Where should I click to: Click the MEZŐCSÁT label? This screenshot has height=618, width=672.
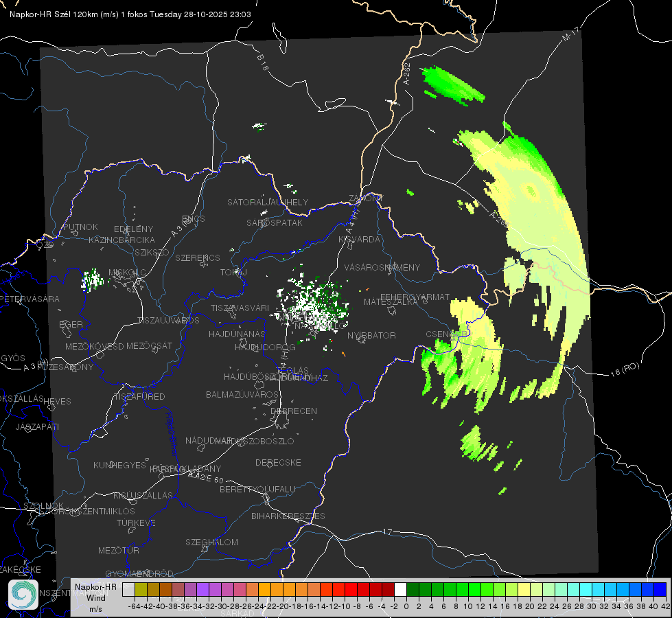[x=149, y=345]
